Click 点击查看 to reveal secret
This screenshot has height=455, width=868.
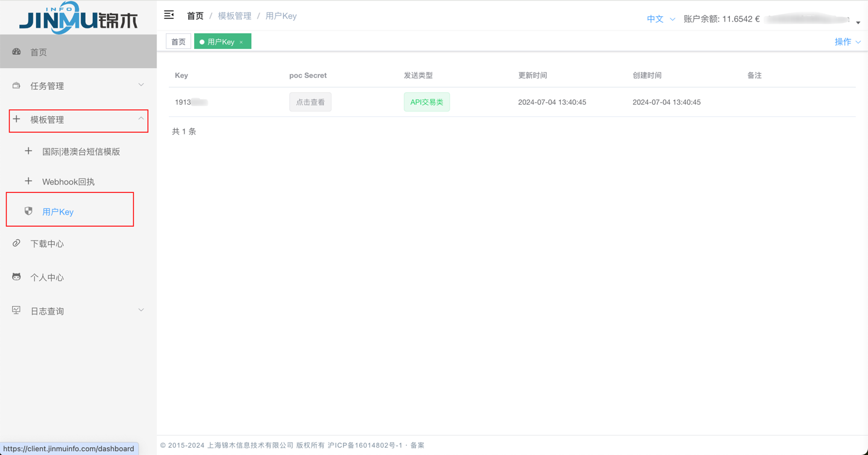(310, 102)
